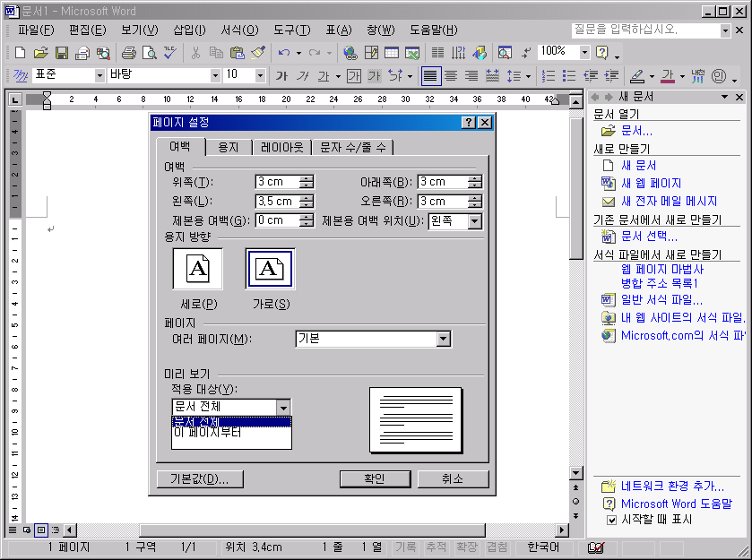Click the 취소 button
752x560 pixels.
coord(453,478)
